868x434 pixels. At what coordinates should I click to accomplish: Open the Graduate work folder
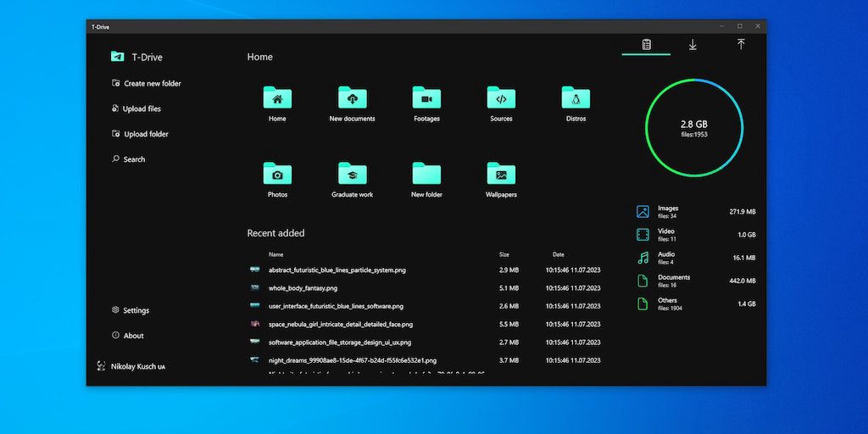(x=352, y=174)
